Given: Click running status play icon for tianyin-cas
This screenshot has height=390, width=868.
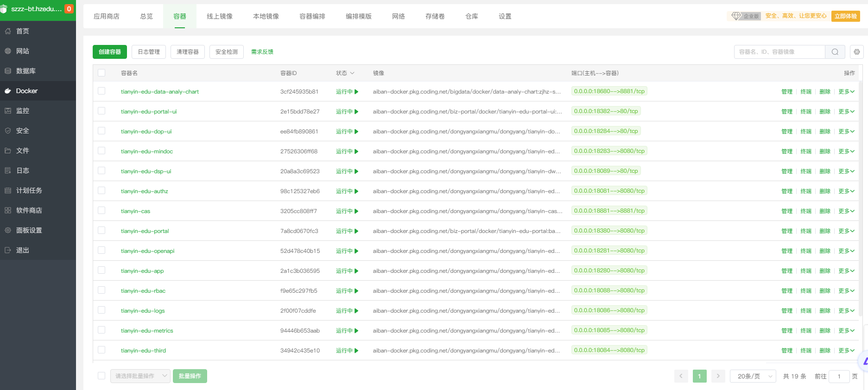Looking at the screenshot, I should (x=356, y=211).
